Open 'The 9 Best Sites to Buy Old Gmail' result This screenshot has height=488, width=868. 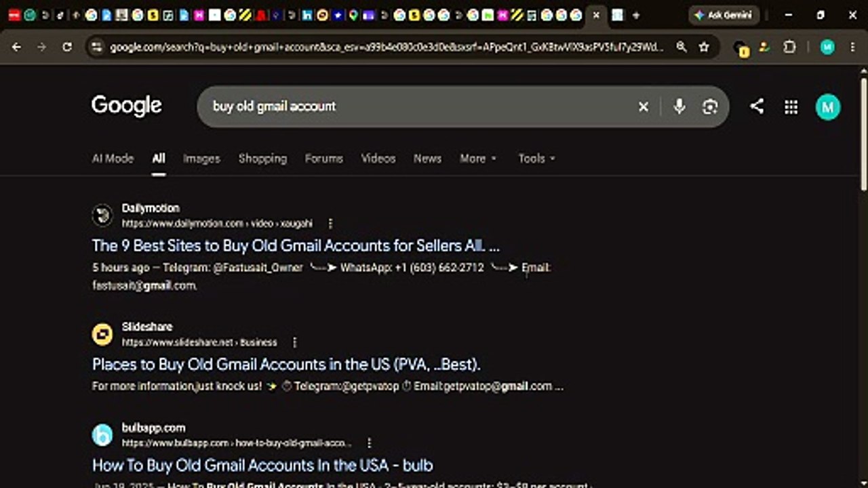(296, 245)
